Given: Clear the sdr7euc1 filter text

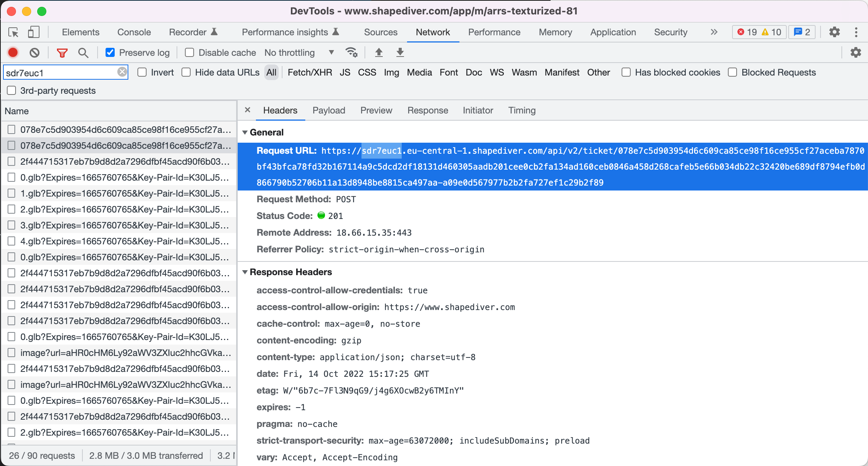Looking at the screenshot, I should (122, 71).
